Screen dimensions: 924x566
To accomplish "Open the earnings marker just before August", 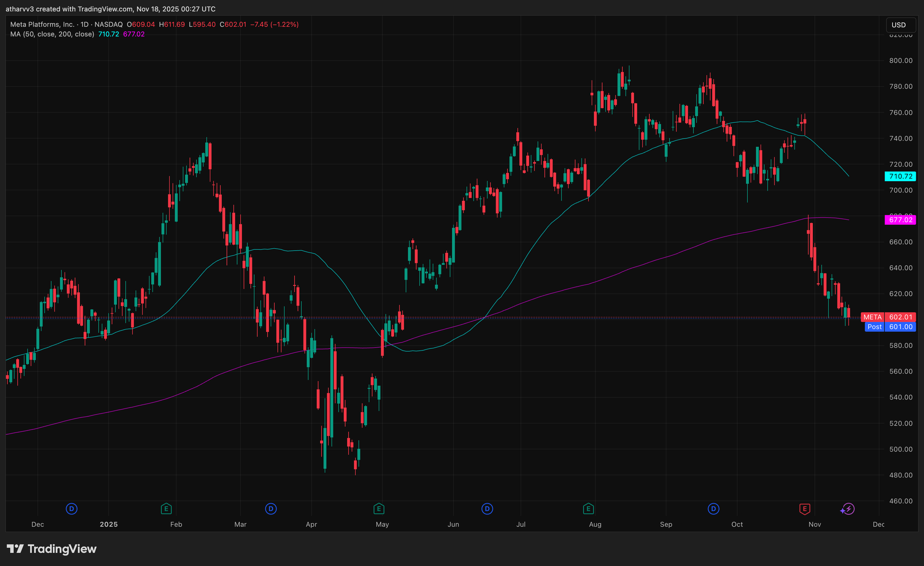I will (588, 509).
